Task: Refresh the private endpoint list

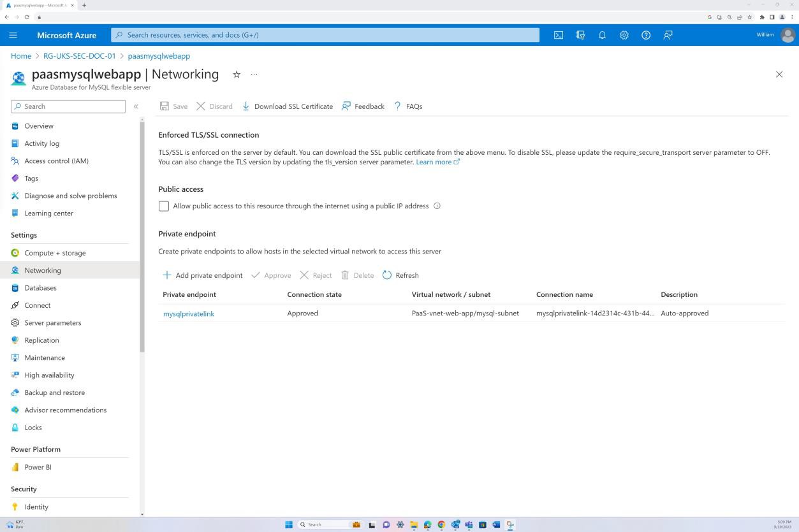Action: (x=401, y=275)
